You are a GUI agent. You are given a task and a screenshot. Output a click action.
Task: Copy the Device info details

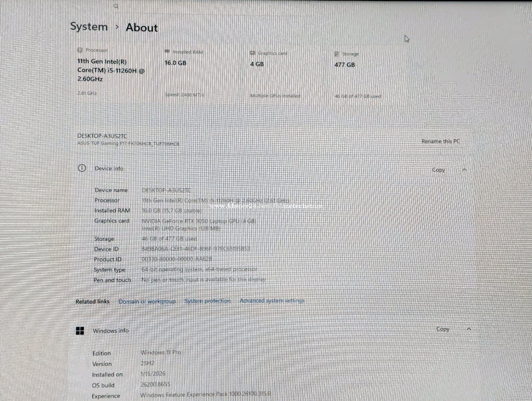[438, 170]
